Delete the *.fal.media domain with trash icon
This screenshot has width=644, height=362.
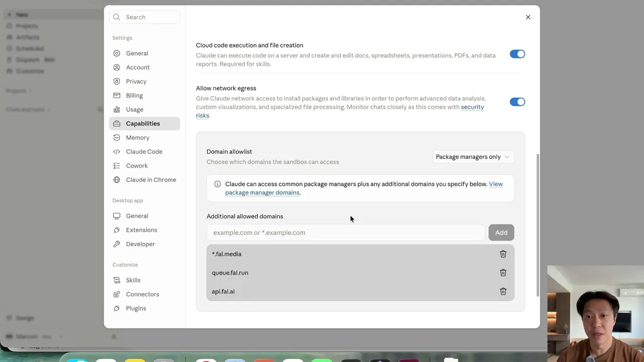coord(503,254)
